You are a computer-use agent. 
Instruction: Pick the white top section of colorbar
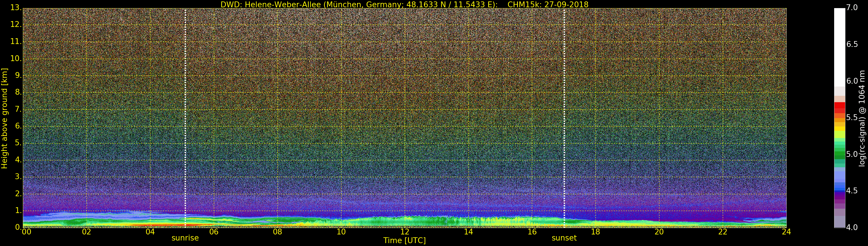pyautogui.click(x=839, y=47)
